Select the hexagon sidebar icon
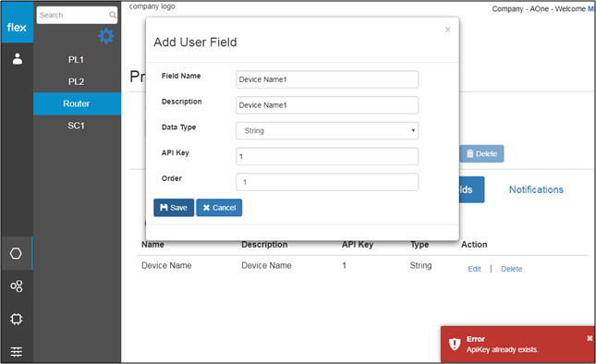 (16, 253)
